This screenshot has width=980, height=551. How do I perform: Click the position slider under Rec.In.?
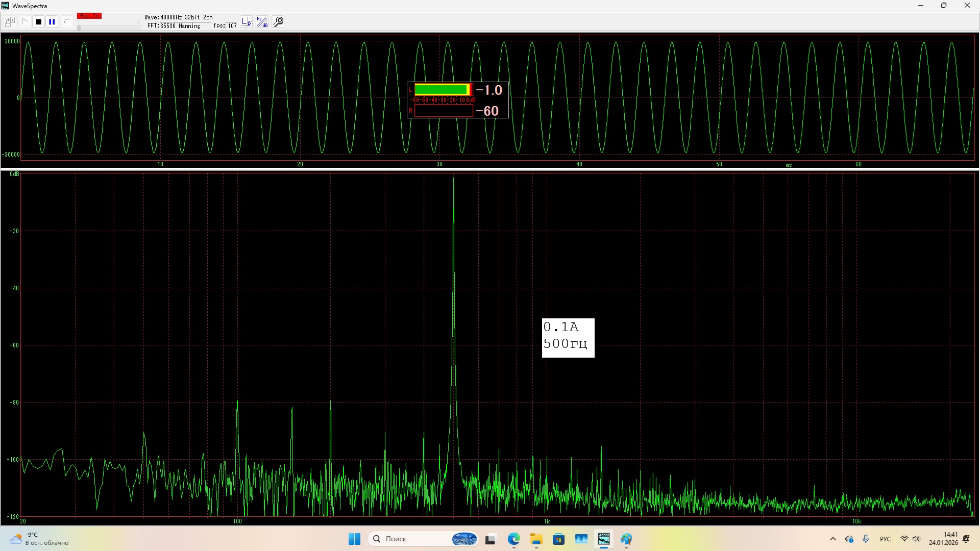click(108, 27)
